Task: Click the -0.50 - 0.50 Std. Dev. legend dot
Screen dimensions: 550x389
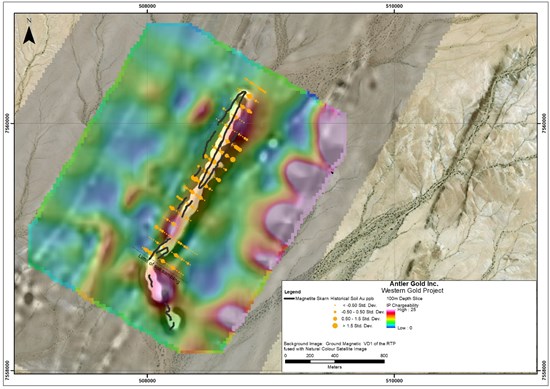Action: 335,312
